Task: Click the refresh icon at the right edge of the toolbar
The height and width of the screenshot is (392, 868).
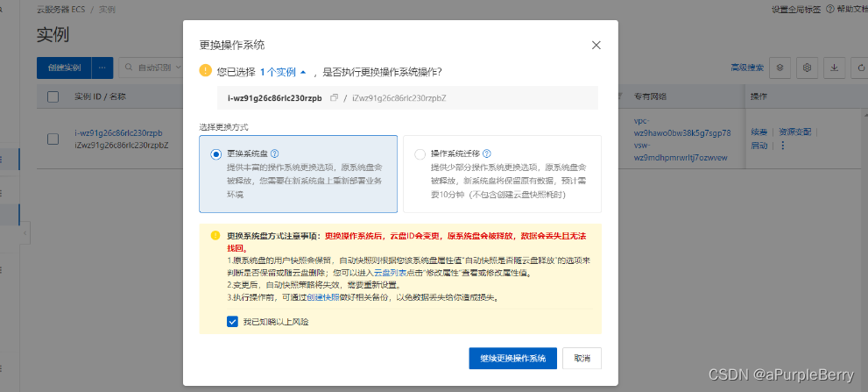Action: (x=861, y=68)
